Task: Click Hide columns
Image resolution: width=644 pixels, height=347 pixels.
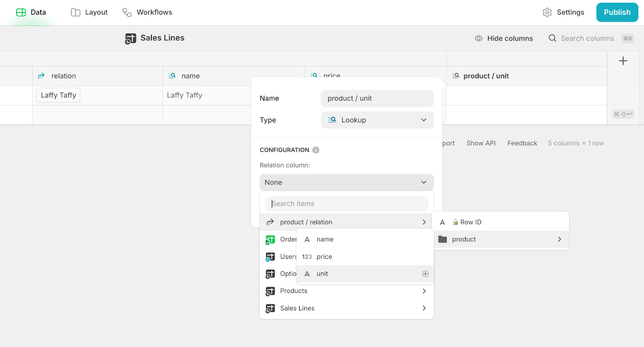Action: (x=504, y=39)
